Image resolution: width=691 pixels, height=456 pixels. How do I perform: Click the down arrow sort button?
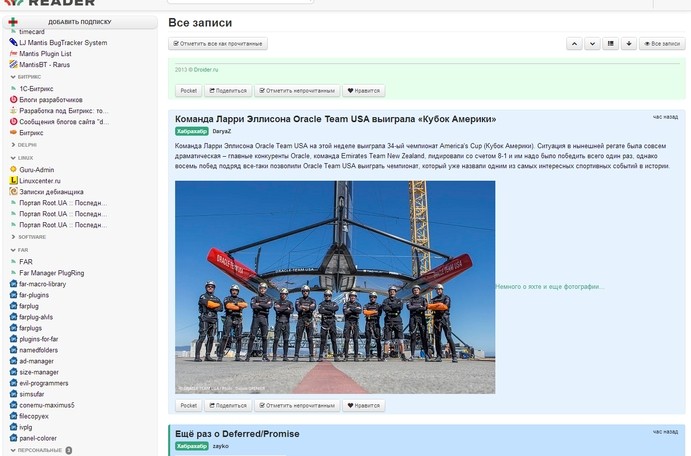tap(629, 44)
